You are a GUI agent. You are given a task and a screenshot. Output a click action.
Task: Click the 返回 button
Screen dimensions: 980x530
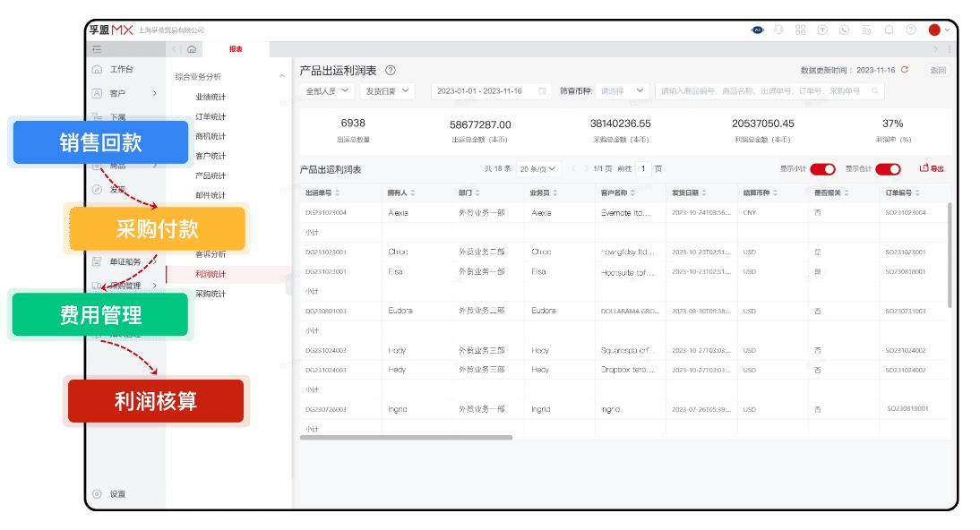coord(937,70)
